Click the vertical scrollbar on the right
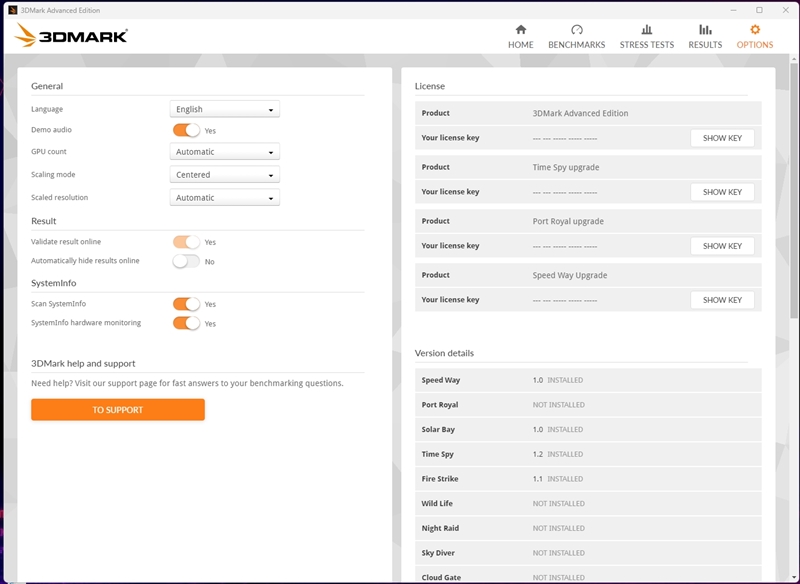This screenshot has width=800, height=584. (794, 200)
